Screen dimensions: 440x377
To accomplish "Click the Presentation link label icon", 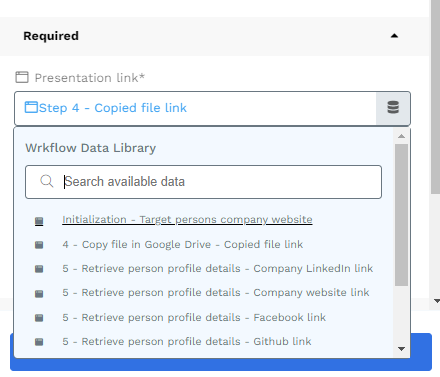I will 22,77.
